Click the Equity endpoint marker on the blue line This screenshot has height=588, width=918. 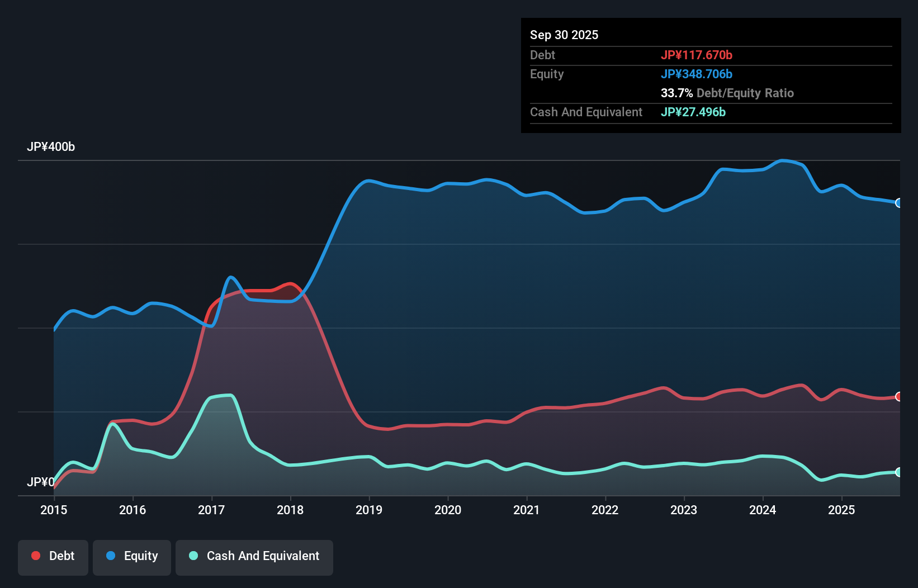[899, 203]
